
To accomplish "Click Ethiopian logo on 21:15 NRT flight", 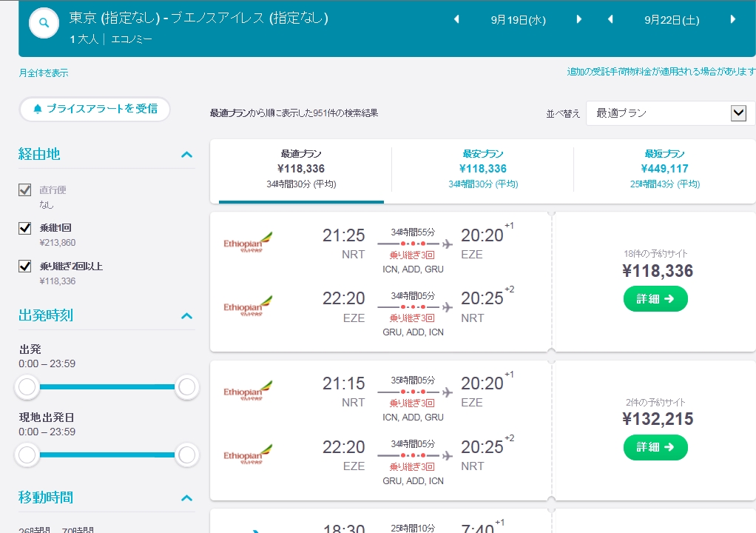I will [248, 390].
